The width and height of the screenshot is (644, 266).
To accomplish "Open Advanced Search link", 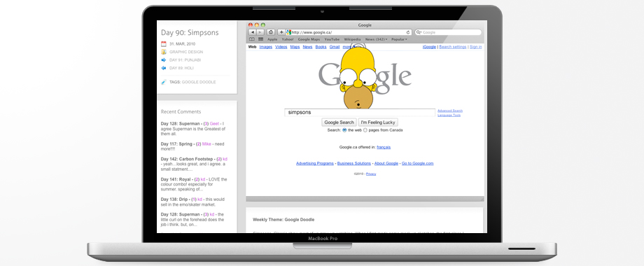I will point(450,111).
